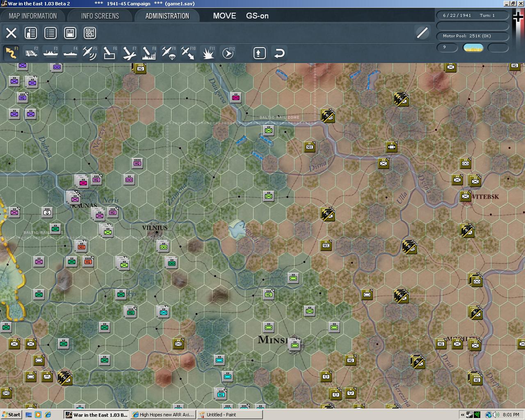Select the lavender XXXX HQ north of Neris
The width and height of the screenshot is (525, 420).
click(137, 163)
